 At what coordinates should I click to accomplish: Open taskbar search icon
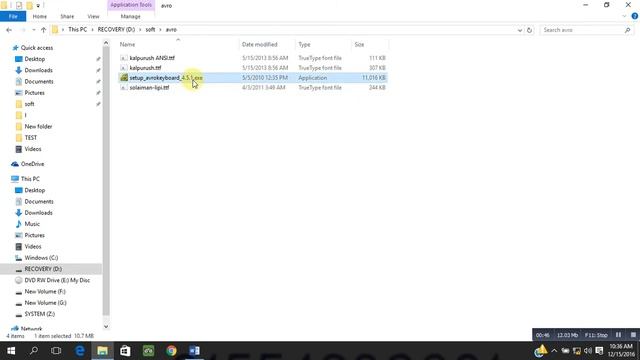tap(34, 351)
